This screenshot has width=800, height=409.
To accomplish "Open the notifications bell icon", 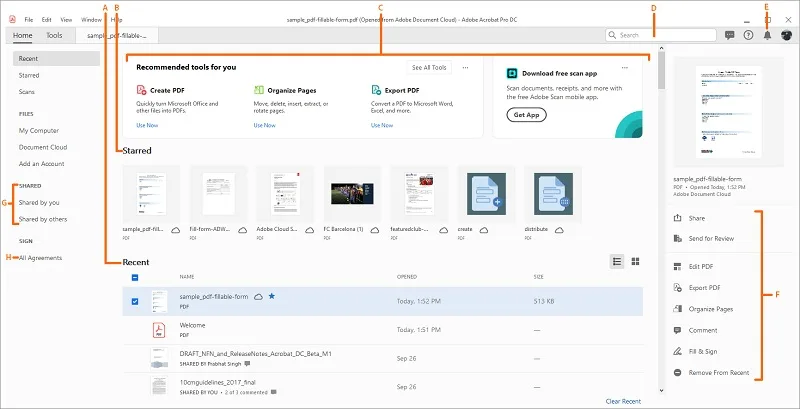I will click(767, 35).
